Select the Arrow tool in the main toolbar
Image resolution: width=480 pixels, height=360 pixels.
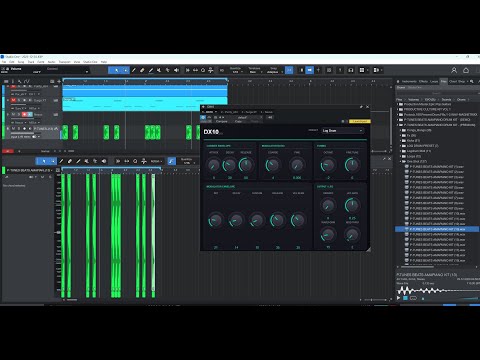tap(116, 70)
